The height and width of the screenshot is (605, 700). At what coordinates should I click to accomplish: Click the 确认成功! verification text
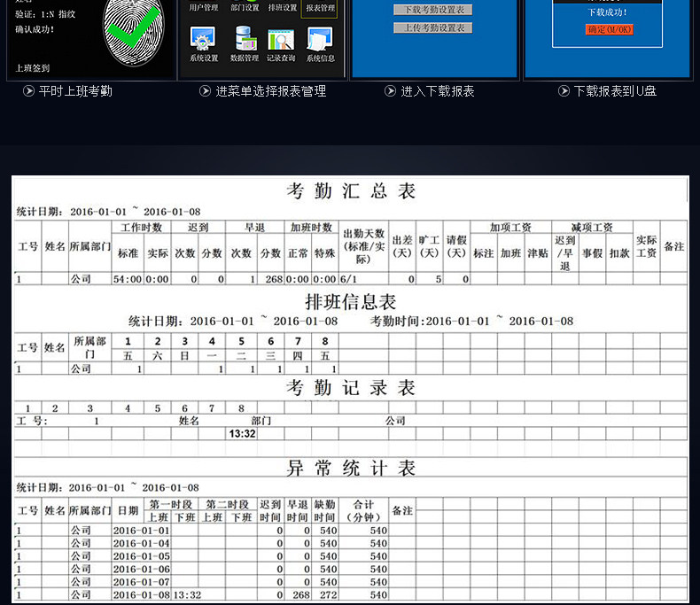[35, 29]
